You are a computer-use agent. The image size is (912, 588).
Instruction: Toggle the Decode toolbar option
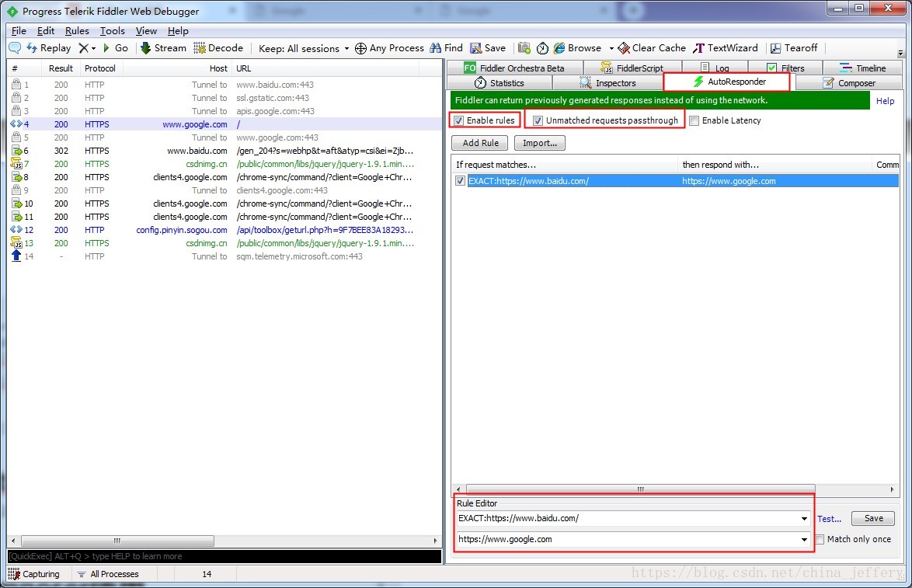point(218,47)
